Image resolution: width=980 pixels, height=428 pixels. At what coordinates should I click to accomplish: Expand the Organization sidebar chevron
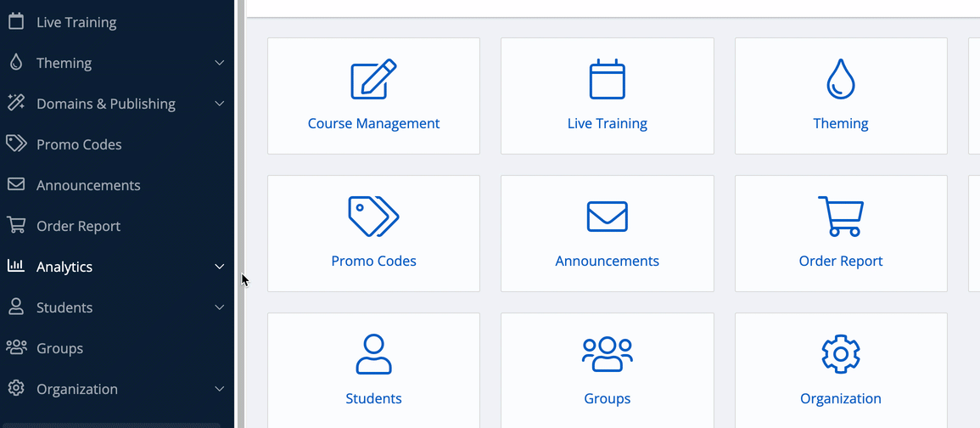click(x=220, y=389)
